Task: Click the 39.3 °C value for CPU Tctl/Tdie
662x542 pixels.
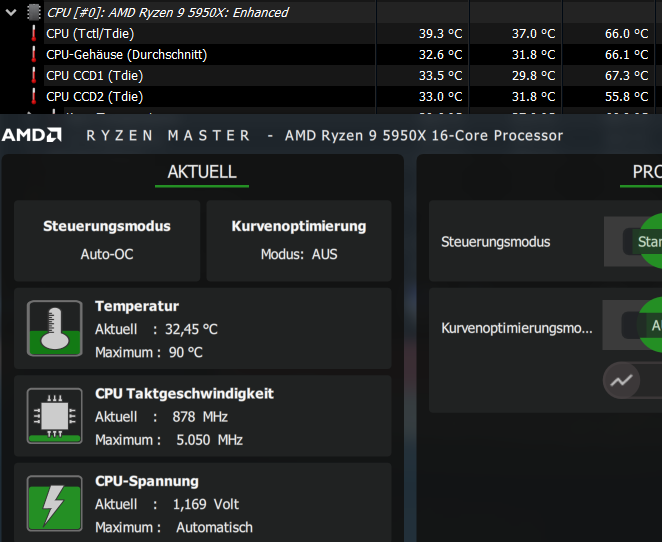Action: click(x=440, y=34)
